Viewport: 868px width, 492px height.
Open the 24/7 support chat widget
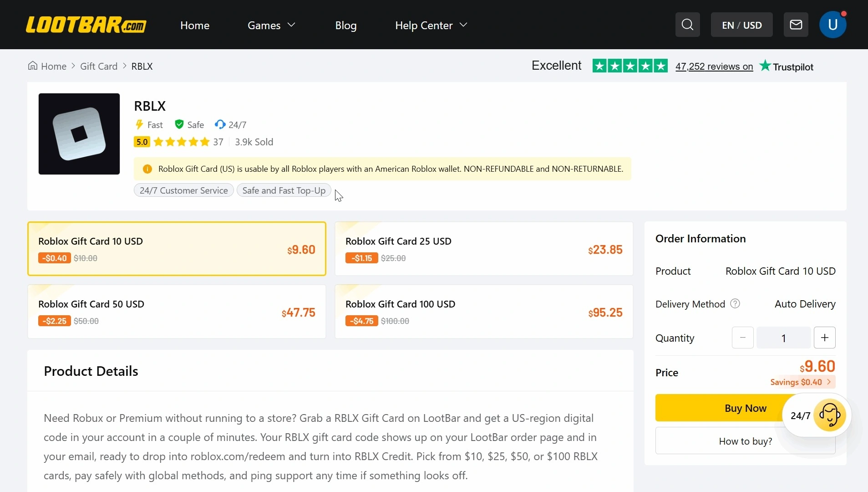(817, 415)
